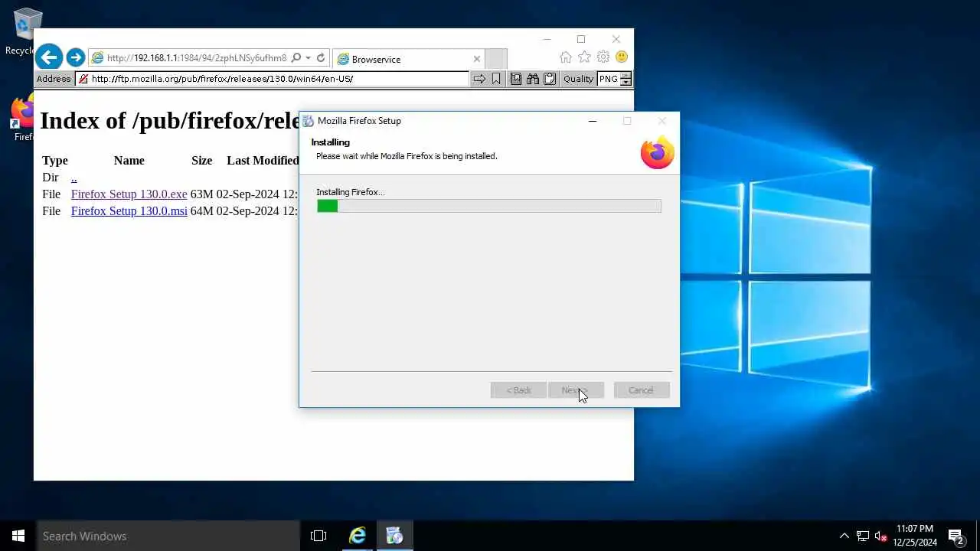This screenshot has height=551, width=980.
Task: Open the IE Tools gear
Action: pyautogui.click(x=603, y=57)
